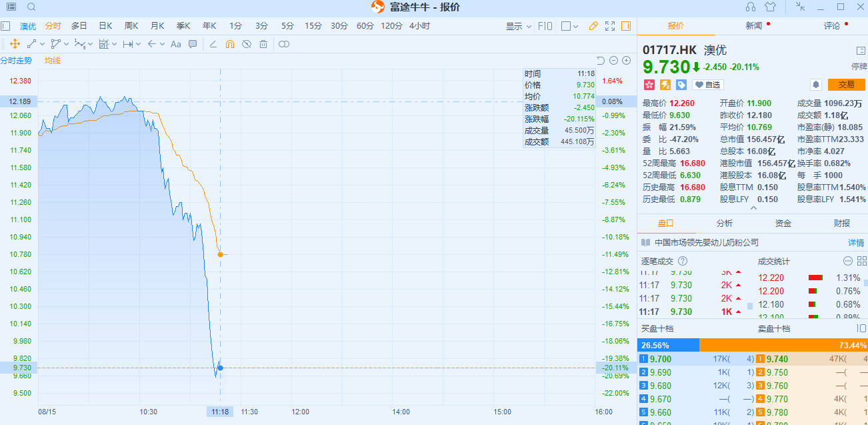Collapse the quote details chevron
Screen dimensions: 868x425
(753, 208)
